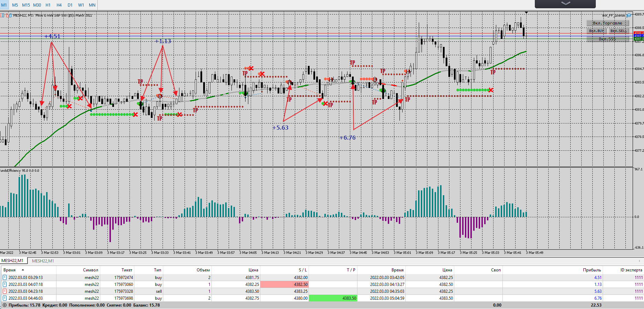
Task: Click the order icon of the 03:29:13 row
Action: click(x=5, y=278)
